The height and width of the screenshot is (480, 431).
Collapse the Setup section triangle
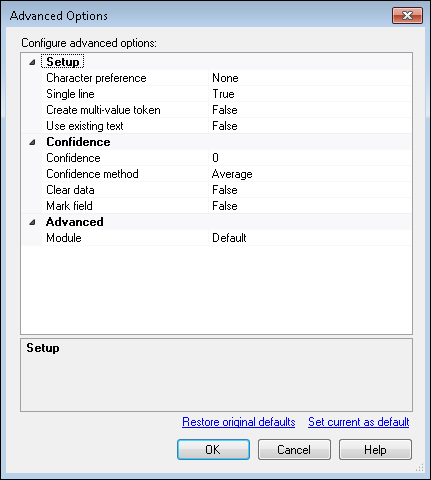coord(32,62)
